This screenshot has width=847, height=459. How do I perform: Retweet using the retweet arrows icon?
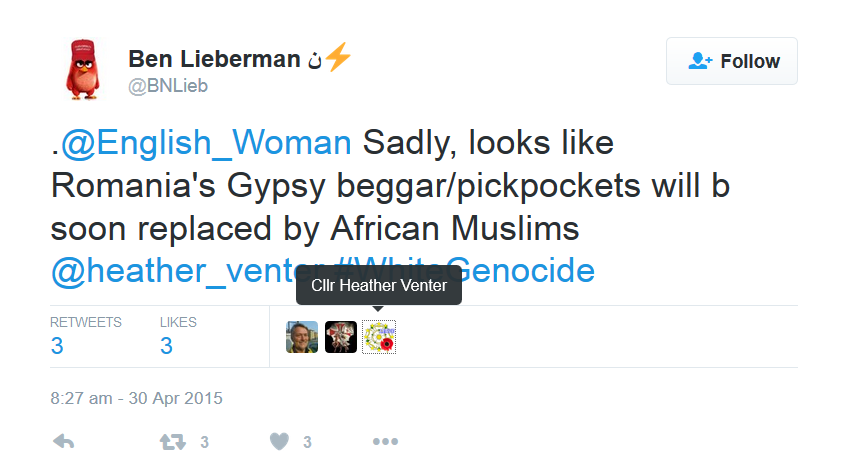click(175, 441)
